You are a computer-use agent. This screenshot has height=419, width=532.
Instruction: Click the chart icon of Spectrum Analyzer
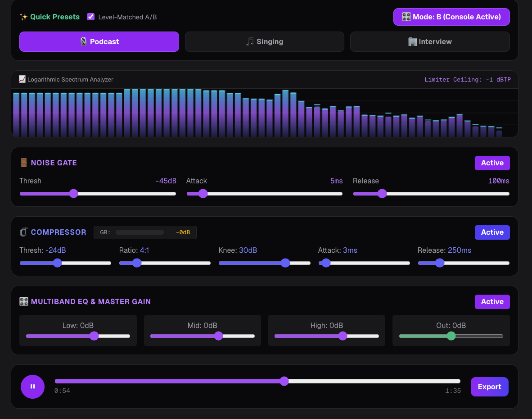point(22,79)
